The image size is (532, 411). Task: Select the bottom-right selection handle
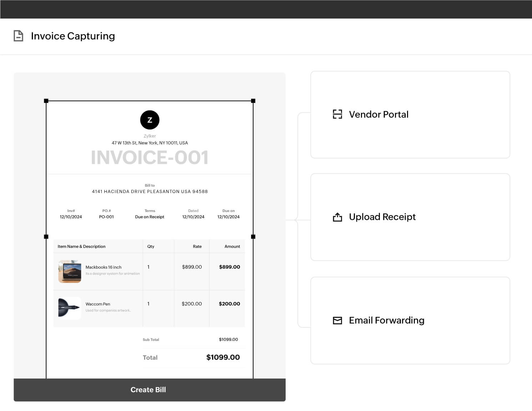[254, 236]
